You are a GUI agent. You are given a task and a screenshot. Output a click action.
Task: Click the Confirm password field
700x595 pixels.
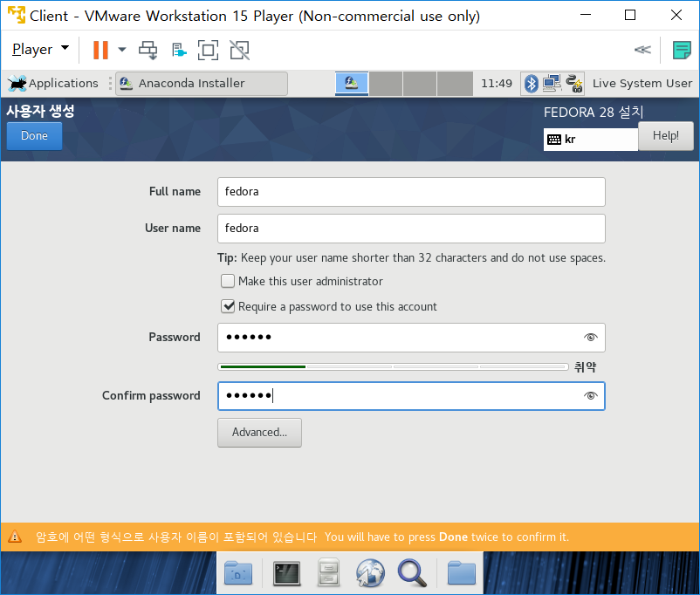411,396
